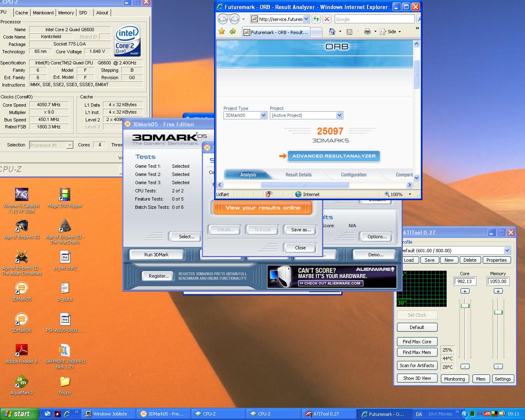This screenshot has height=420, width=525.
Task: Switch to CPU-Z Mainboard tab
Action: click(x=43, y=13)
